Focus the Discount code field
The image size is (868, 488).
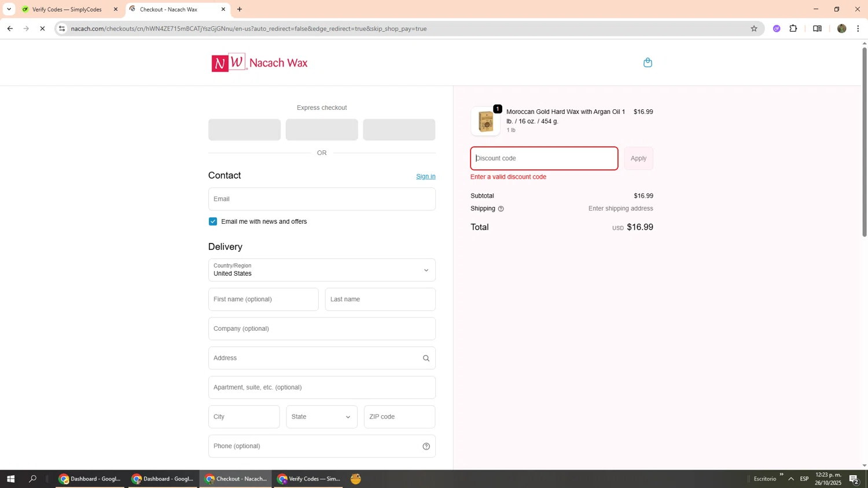(x=544, y=158)
